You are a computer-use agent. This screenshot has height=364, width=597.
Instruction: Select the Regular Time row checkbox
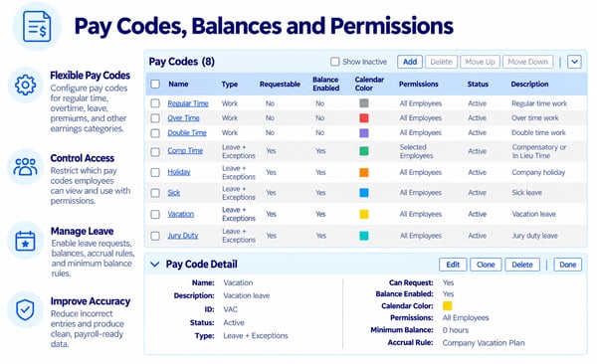[x=155, y=103]
